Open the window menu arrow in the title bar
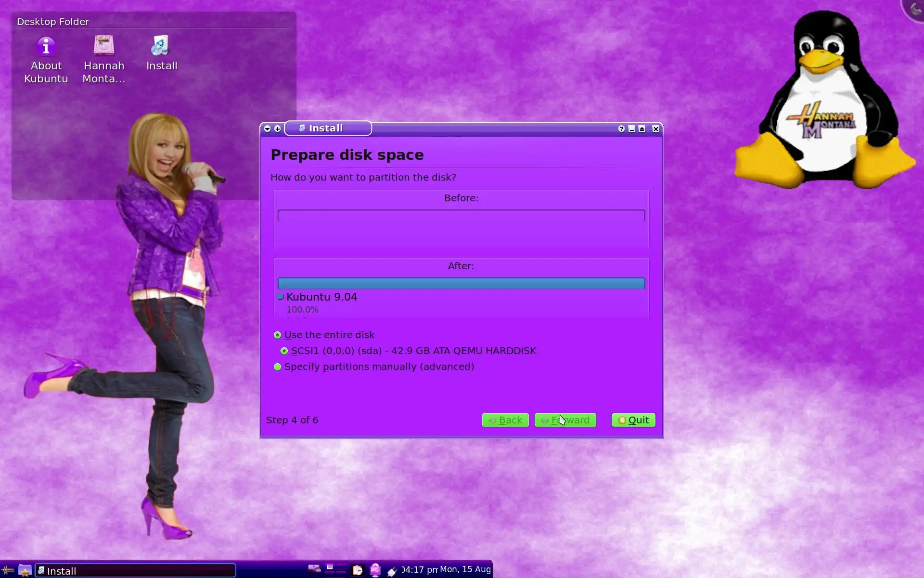924x578 pixels. tap(268, 129)
